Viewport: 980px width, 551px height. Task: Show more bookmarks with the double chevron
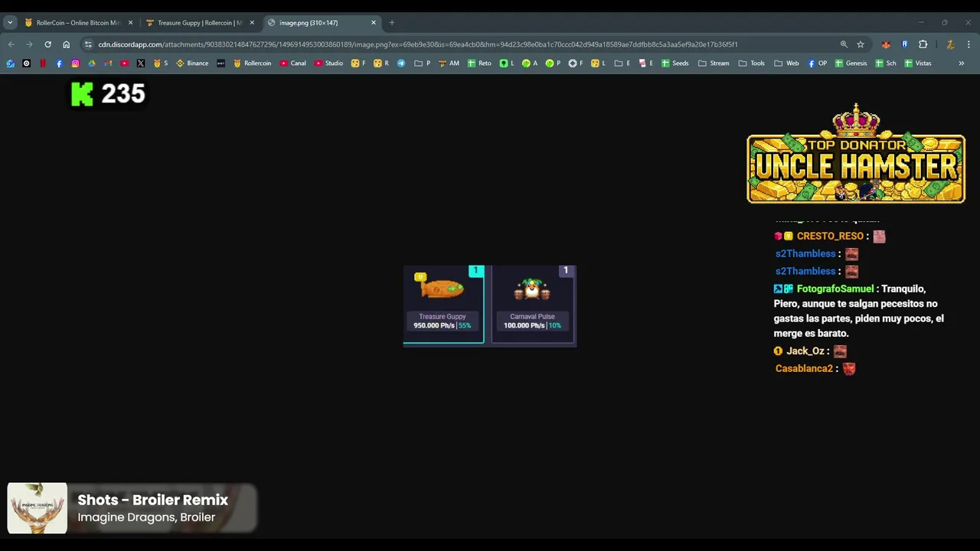coord(961,64)
